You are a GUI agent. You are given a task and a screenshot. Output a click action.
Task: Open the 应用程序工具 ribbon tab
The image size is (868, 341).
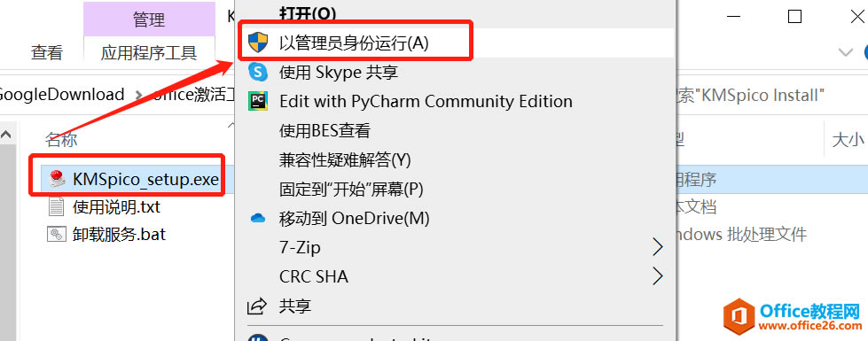click(x=149, y=52)
